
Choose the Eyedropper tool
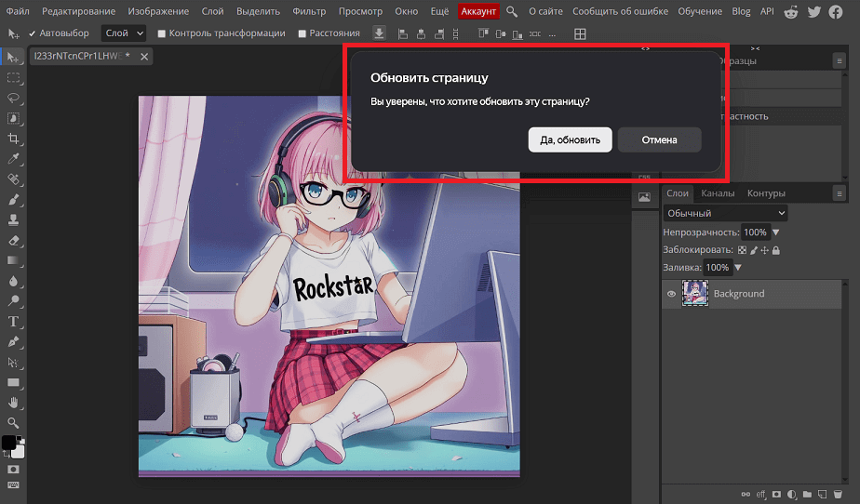pos(14,159)
